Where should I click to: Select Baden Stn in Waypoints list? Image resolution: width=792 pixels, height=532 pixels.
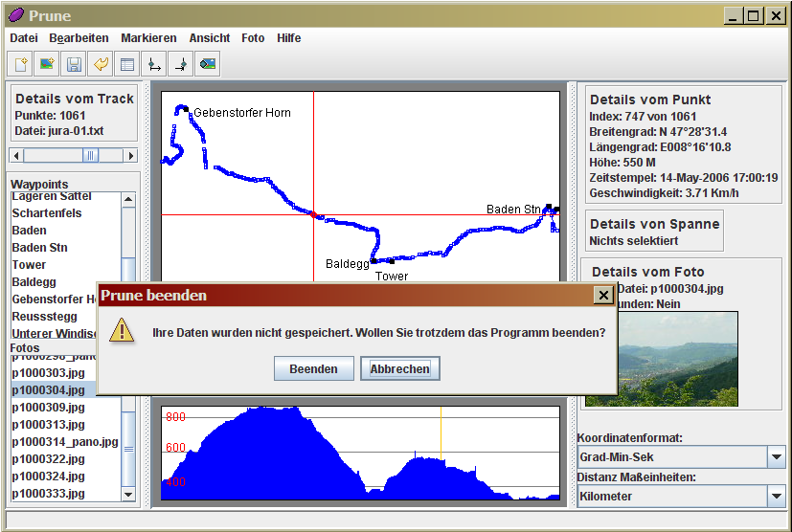pyautogui.click(x=40, y=248)
